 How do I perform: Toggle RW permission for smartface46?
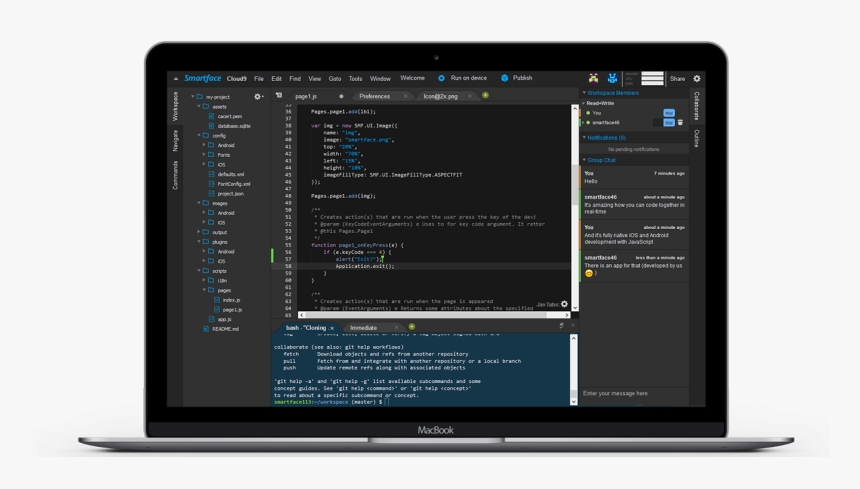(669, 123)
